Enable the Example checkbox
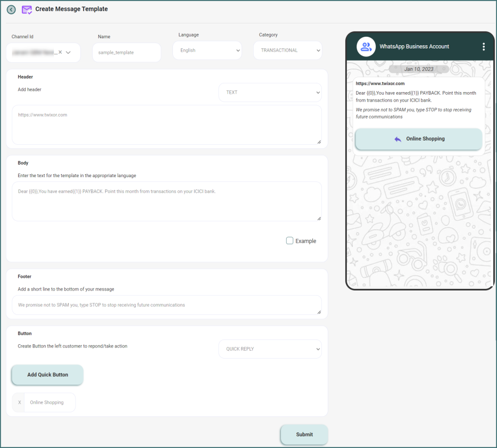This screenshot has height=448, width=497. coord(290,240)
